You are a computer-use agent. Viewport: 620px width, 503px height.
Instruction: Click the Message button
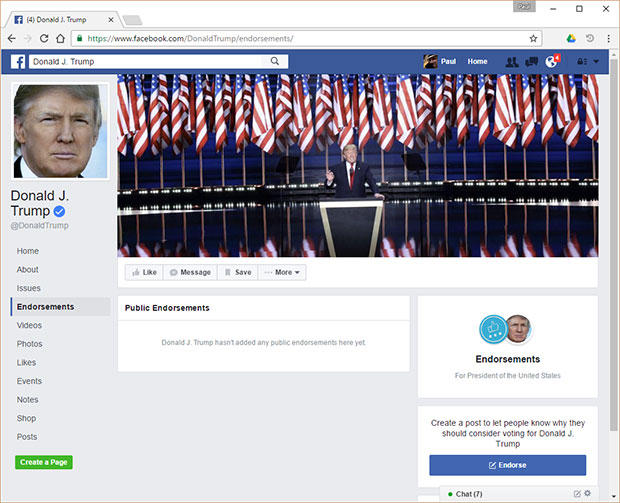[190, 272]
